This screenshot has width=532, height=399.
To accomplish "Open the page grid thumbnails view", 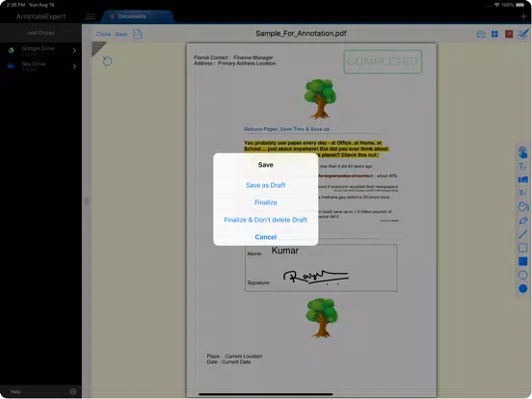I will coord(494,34).
